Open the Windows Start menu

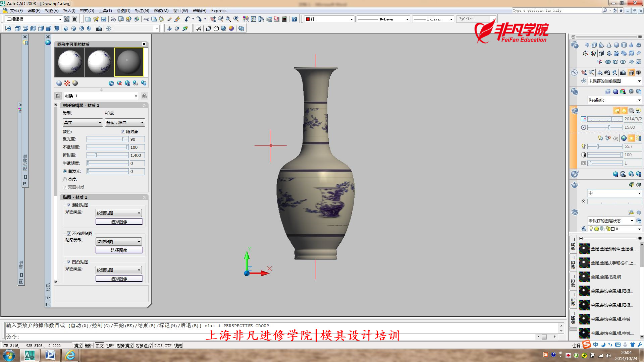(9, 355)
